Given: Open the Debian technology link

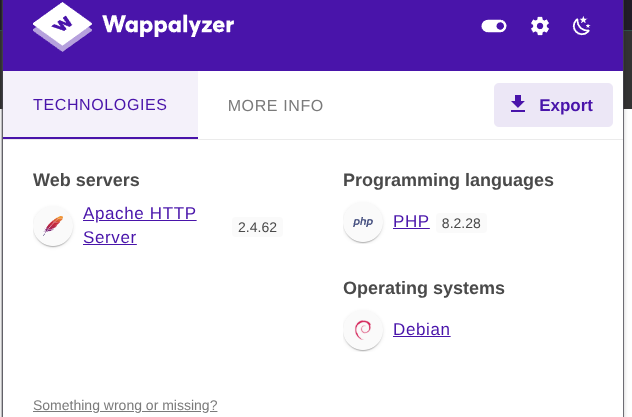Looking at the screenshot, I should (422, 330).
